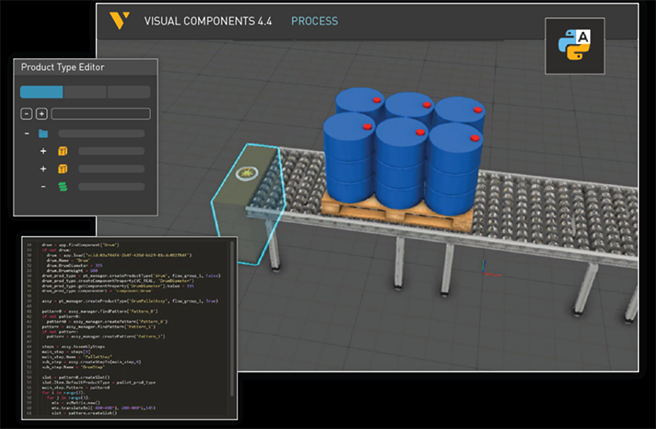Expand the second yellow product type node
The width and height of the screenshot is (656, 429).
[43, 169]
